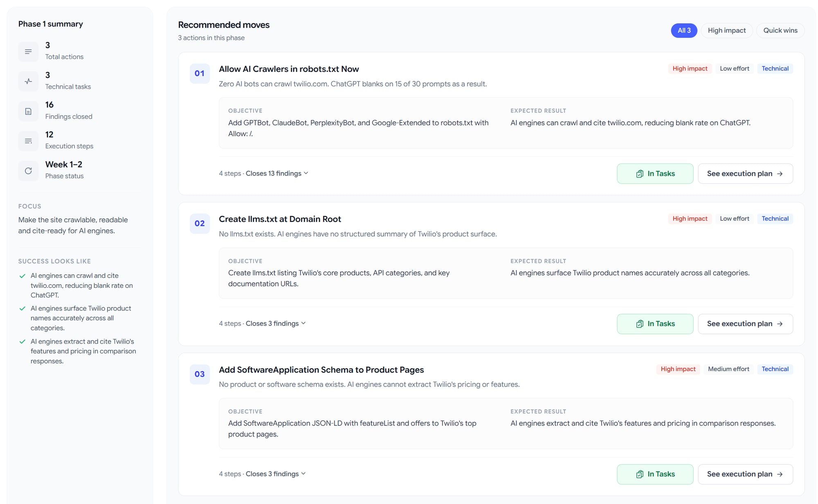
Task: Click the Phase 1 summary heading
Action: tap(51, 24)
